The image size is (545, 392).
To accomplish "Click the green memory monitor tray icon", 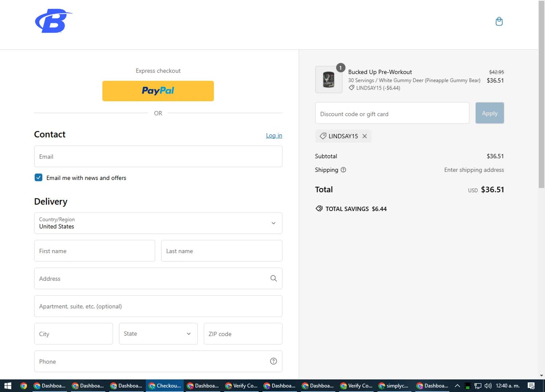I will (x=468, y=386).
